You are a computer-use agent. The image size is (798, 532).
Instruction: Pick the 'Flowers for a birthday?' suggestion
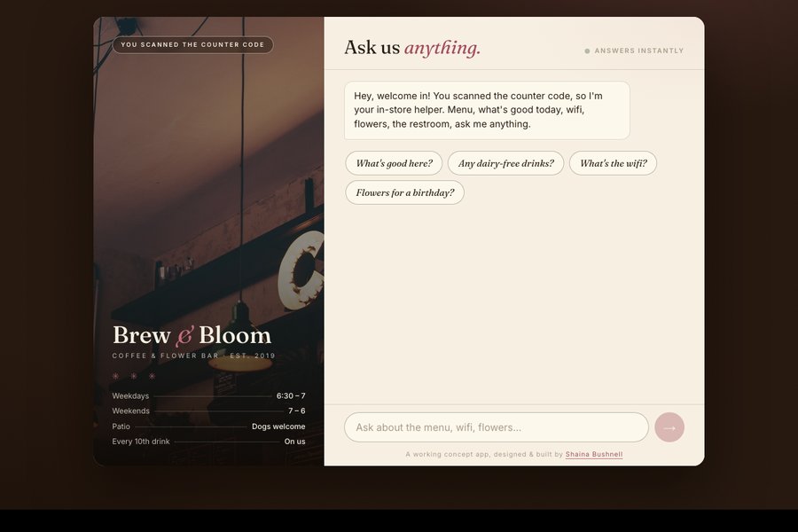(x=404, y=193)
